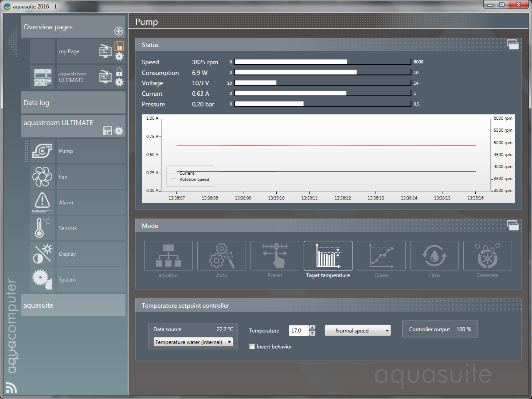
Task: Click the System menu label
Action: [x=67, y=280]
